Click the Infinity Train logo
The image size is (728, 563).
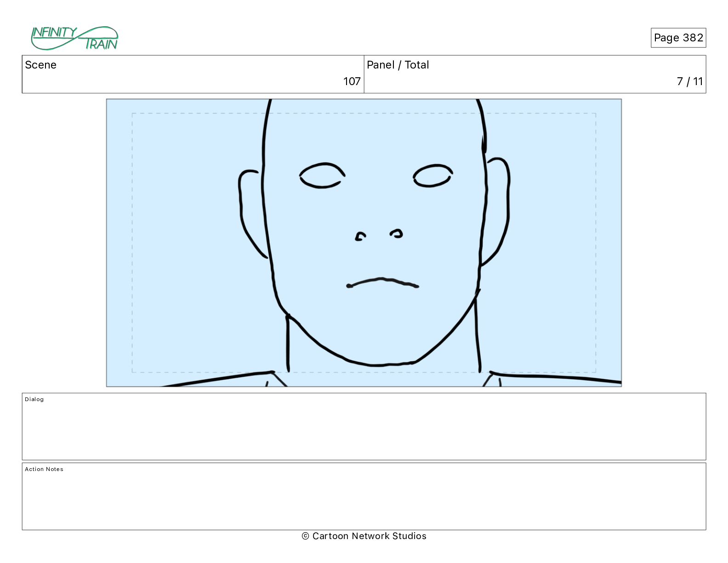[74, 38]
